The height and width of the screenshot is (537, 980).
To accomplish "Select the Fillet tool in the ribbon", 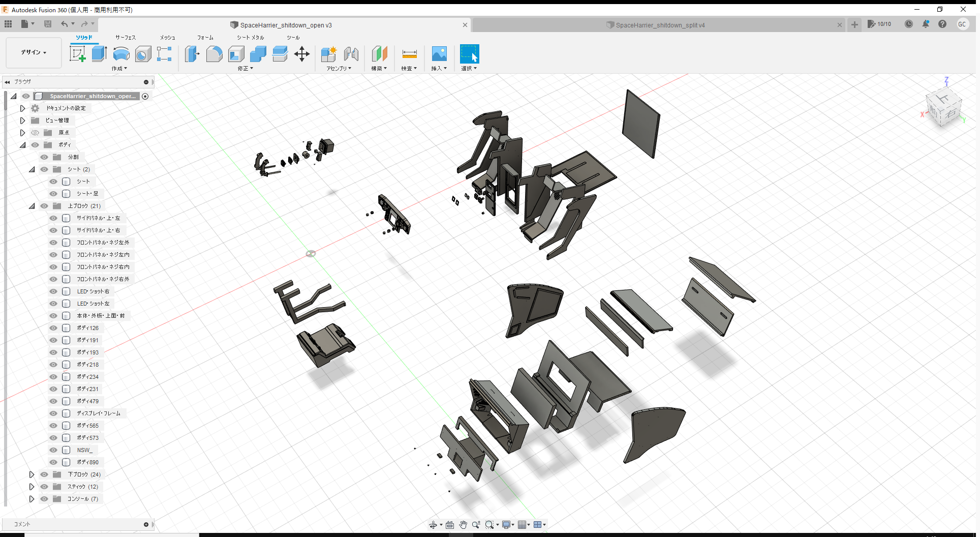I will [214, 54].
